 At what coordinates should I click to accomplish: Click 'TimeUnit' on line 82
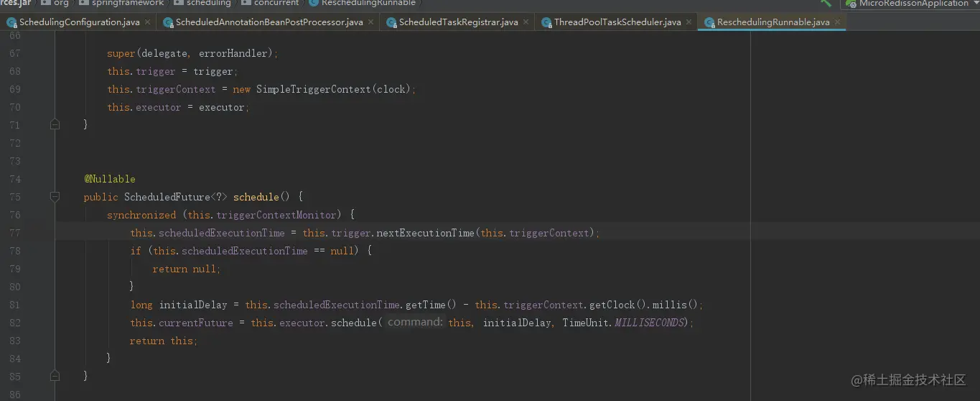point(585,323)
